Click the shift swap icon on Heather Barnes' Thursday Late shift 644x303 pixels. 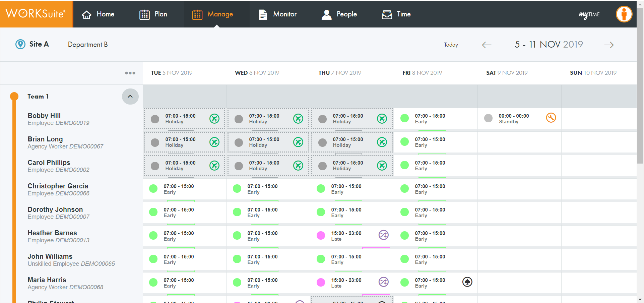tap(383, 235)
